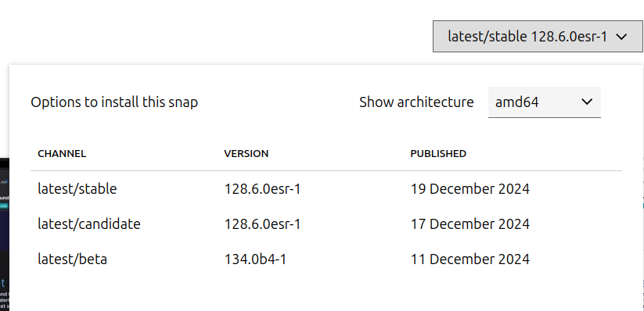Screen dimensions: 644x311
Task: Click the CHANNEL column header
Action: 62,154
